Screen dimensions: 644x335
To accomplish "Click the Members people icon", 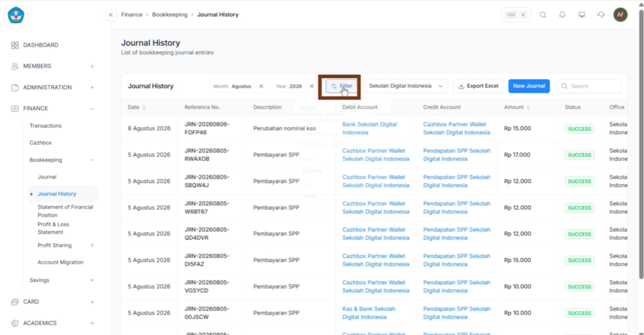I will tap(15, 66).
